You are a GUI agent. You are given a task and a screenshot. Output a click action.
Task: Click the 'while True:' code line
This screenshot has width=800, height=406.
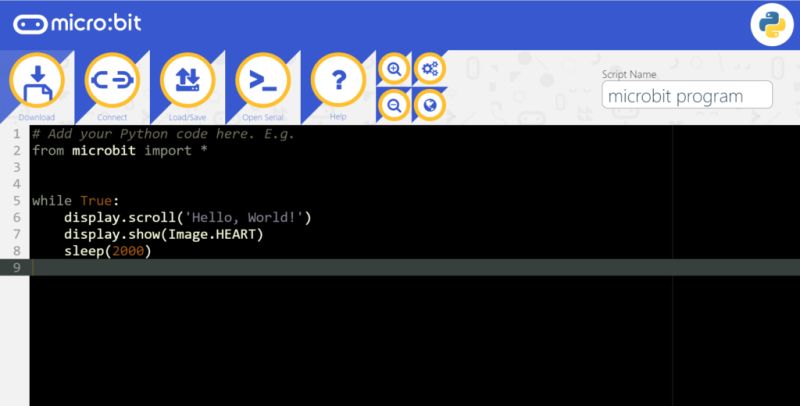[76, 200]
